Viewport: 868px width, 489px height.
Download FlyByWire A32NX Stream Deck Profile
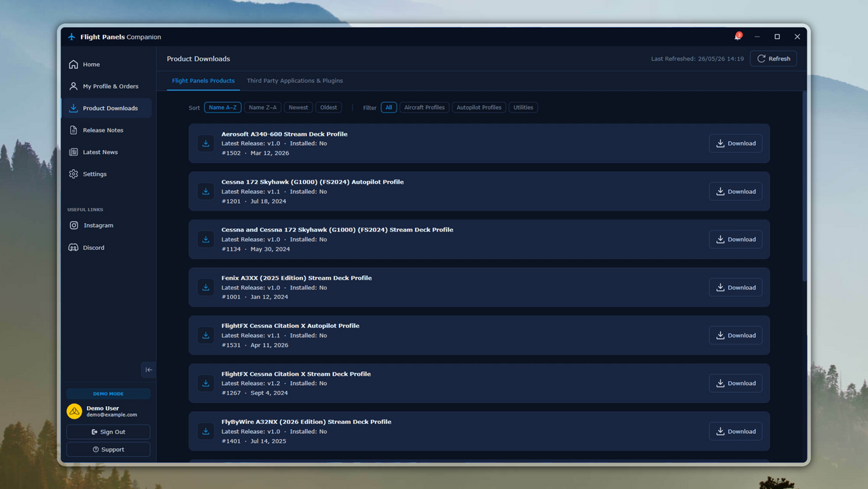point(736,431)
